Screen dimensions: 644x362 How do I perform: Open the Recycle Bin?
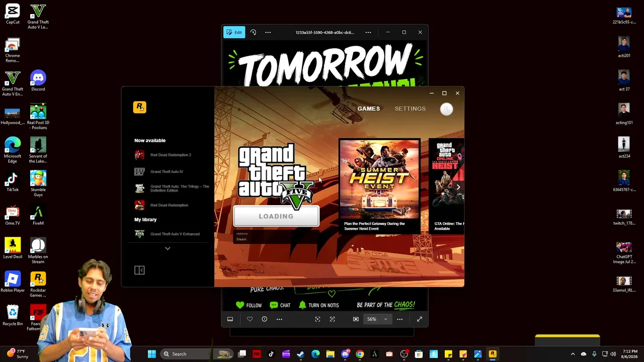tap(13, 316)
